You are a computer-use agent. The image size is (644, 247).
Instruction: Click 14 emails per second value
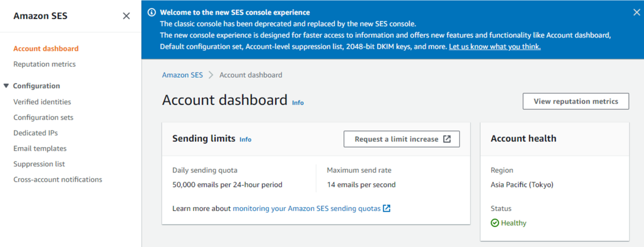click(361, 185)
